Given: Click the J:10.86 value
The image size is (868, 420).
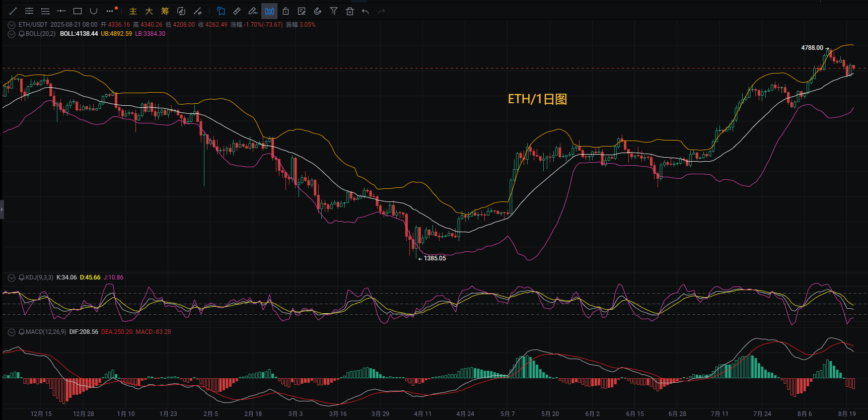Looking at the screenshot, I should pos(113,277).
